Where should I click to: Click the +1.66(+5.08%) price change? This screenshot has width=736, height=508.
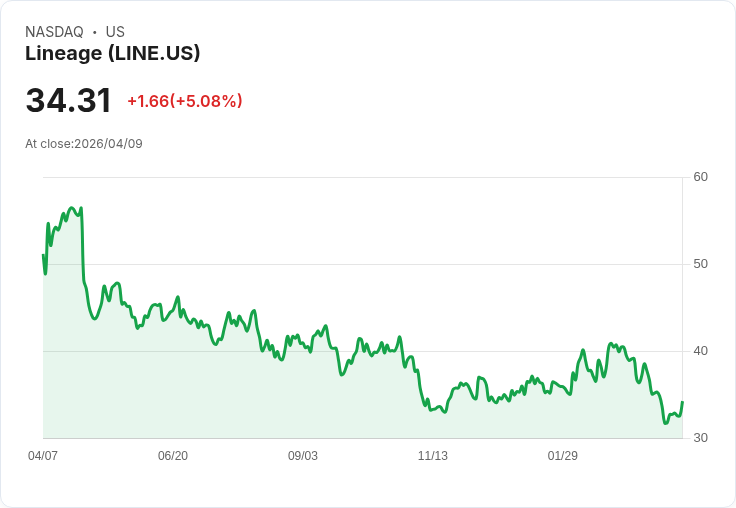[x=184, y=101]
